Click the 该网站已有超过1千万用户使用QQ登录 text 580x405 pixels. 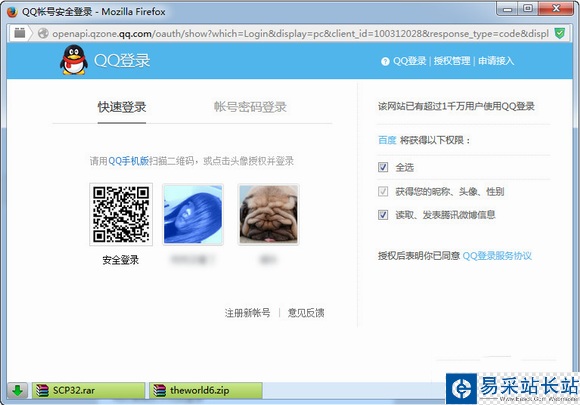coord(456,107)
